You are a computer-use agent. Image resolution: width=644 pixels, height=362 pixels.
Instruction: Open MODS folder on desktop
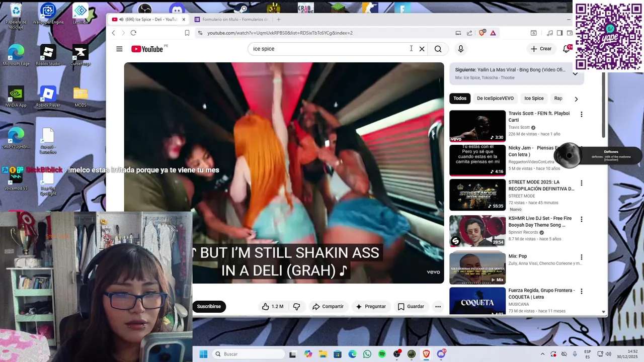80,98
